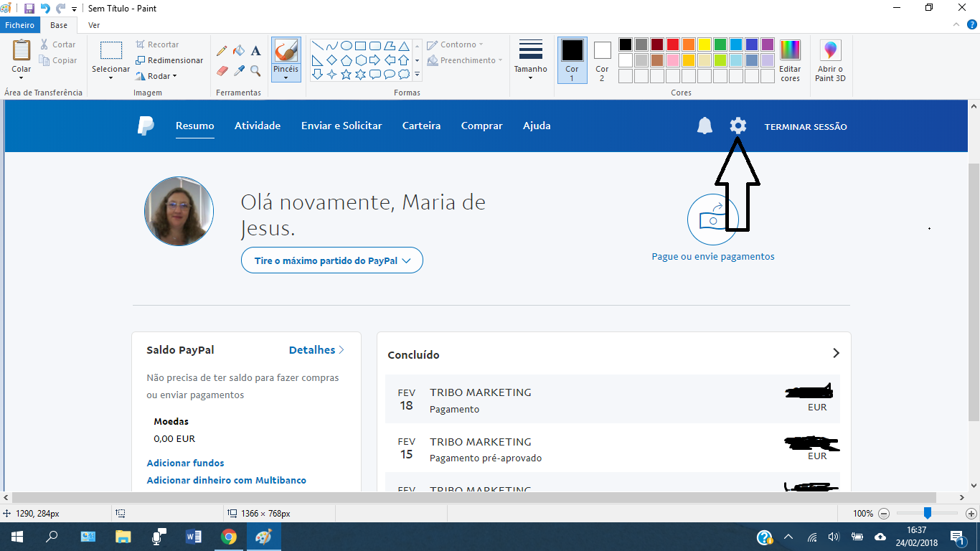The height and width of the screenshot is (551, 980).
Task: Choose the oval shape in Formas
Action: tap(346, 45)
